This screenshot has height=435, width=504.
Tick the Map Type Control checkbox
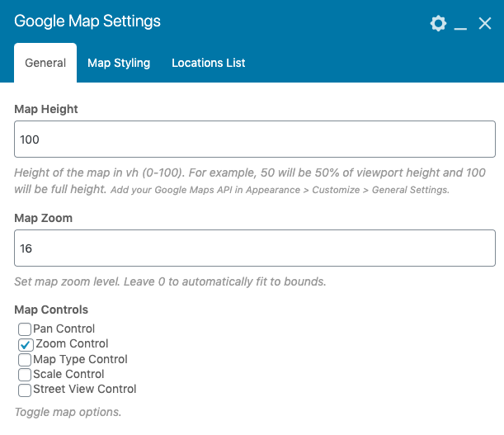(x=25, y=360)
